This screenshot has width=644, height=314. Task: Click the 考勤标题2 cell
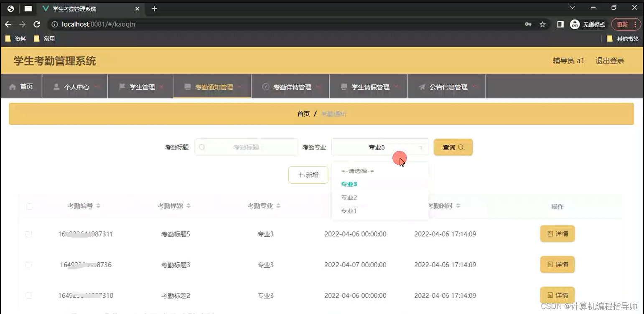coord(176,296)
